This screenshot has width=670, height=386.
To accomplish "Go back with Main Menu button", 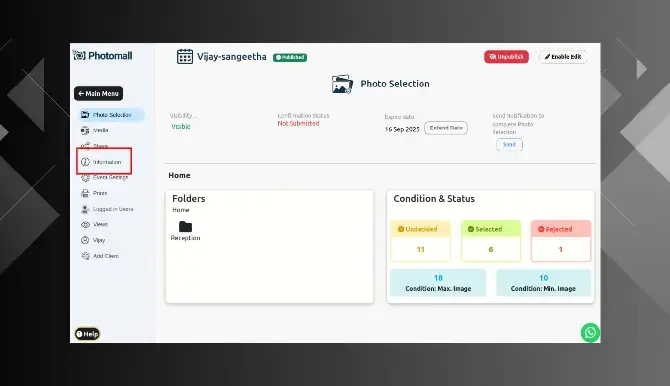I will [98, 94].
